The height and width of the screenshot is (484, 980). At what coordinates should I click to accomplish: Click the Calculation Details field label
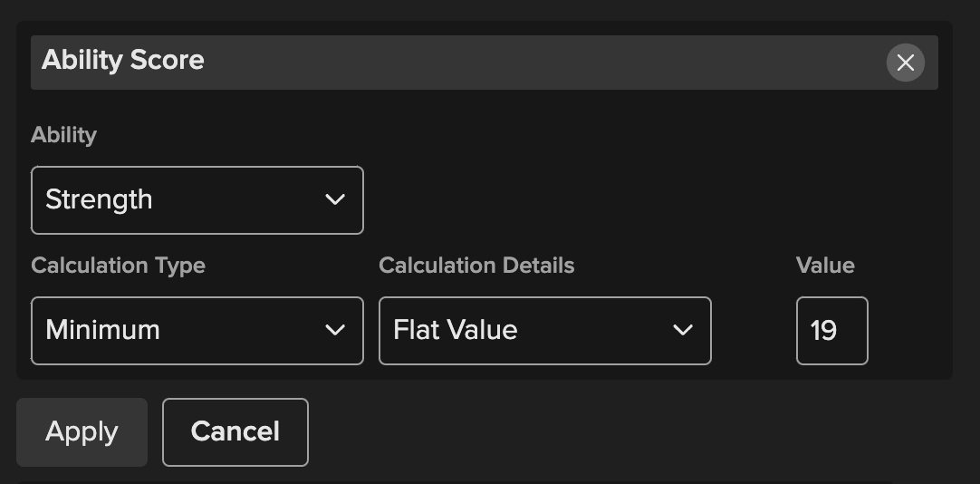click(476, 266)
